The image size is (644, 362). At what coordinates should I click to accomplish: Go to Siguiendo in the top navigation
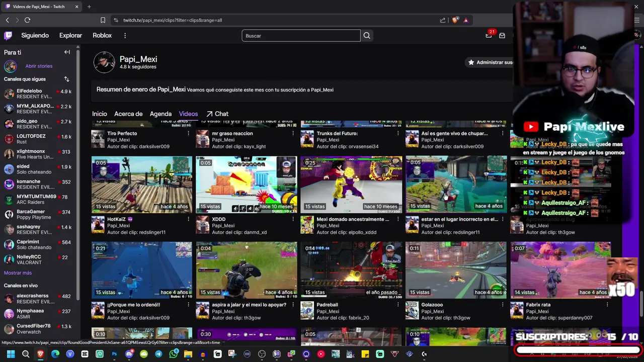point(35,36)
